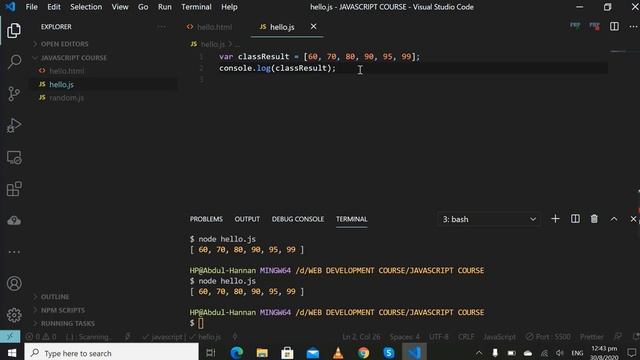Collapse the JAVASCRIPT COURSE folder section
Image resolution: width=640 pixels, height=360 pixels.
[x=69, y=58]
